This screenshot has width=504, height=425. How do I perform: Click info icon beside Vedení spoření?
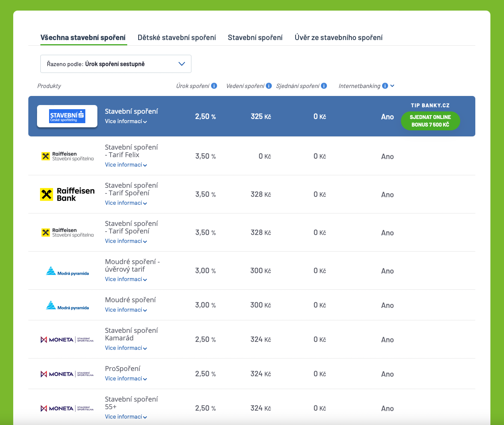click(269, 86)
